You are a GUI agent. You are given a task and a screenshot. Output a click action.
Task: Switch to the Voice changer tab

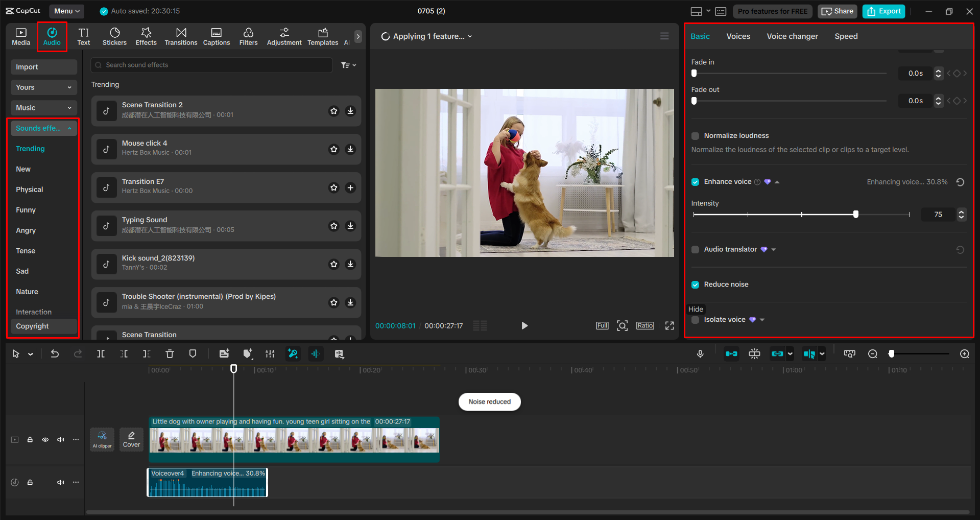pyautogui.click(x=792, y=36)
